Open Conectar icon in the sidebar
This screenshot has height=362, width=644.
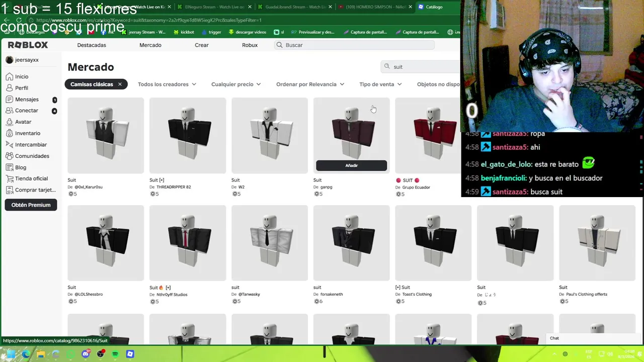click(9, 111)
